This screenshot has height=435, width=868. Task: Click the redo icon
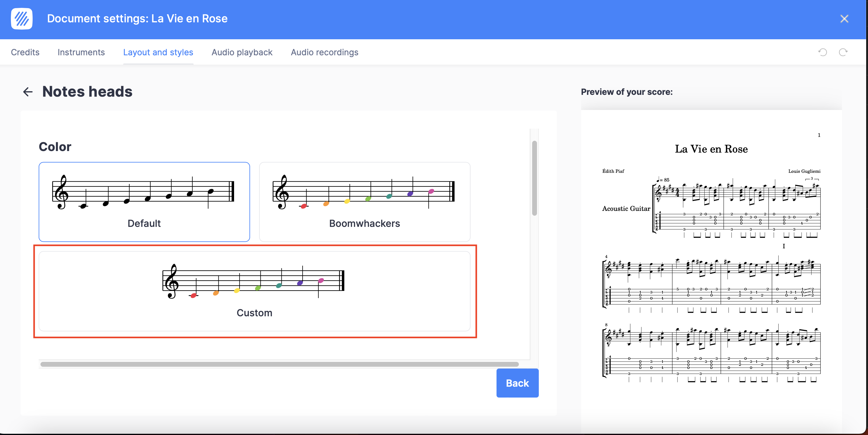pyautogui.click(x=843, y=52)
